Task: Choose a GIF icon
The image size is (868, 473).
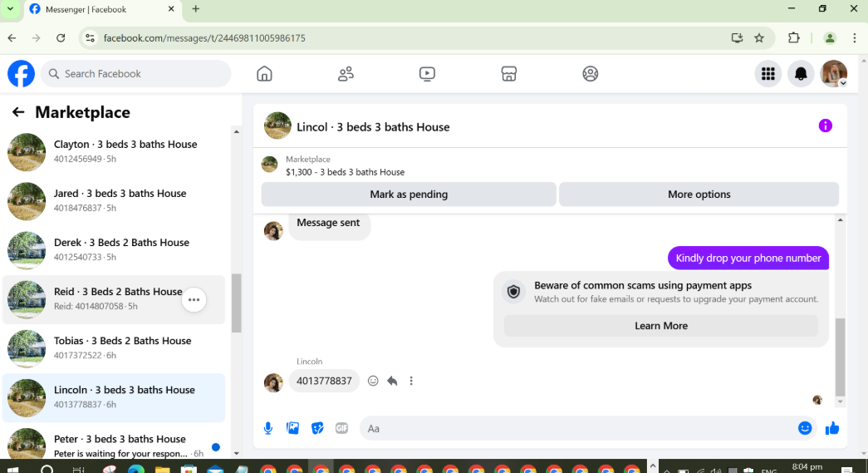Action: 341,428
